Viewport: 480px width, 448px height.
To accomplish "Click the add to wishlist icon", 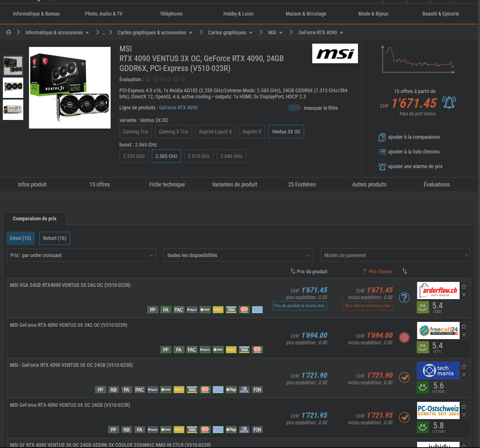I will click(x=382, y=152).
